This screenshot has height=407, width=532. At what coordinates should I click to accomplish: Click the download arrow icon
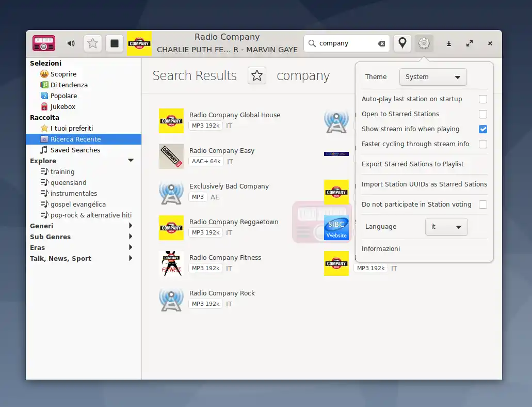click(448, 43)
